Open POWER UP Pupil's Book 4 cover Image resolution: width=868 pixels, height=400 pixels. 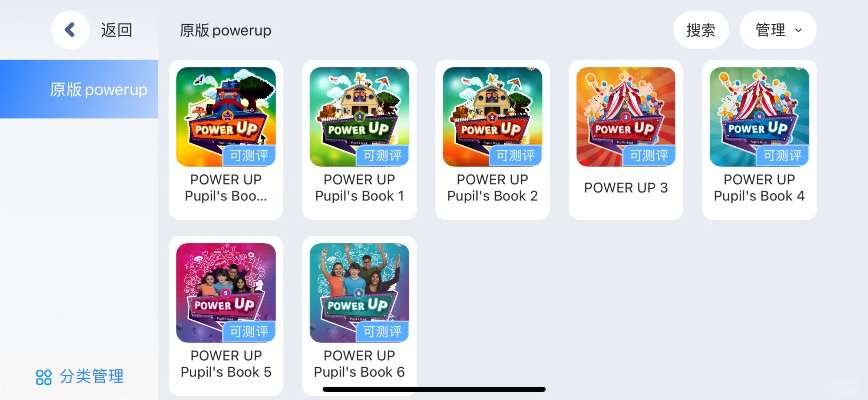[x=759, y=117]
